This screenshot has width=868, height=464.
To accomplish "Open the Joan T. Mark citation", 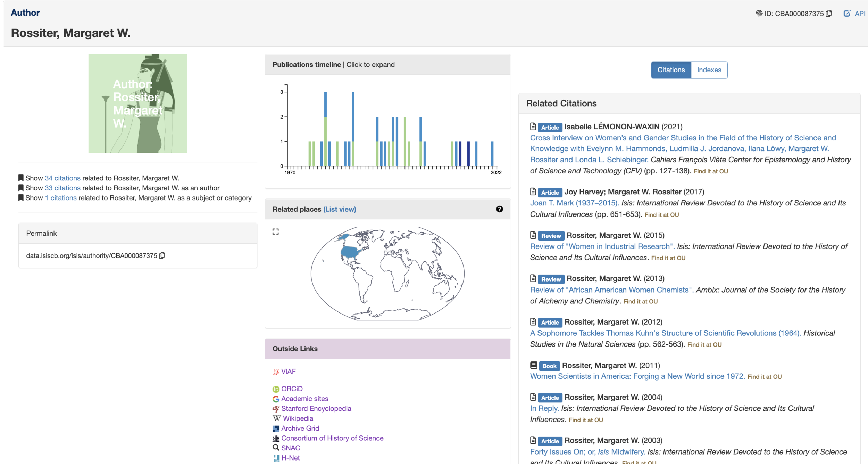I will coord(574,203).
